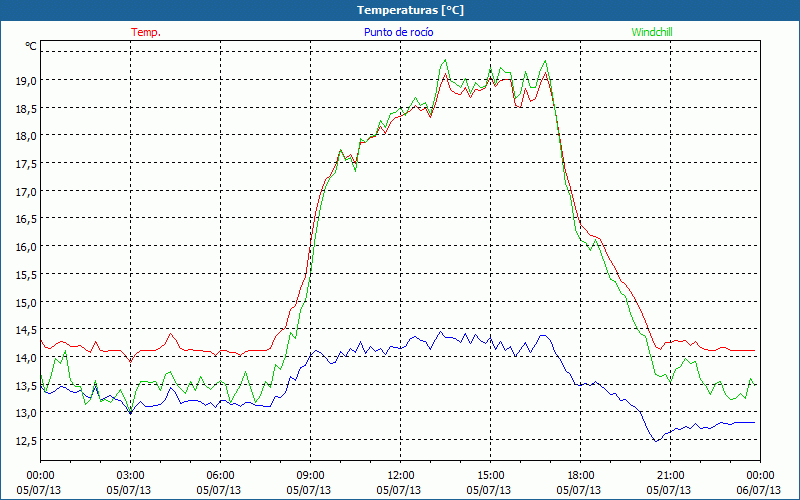800x500 pixels.
Task: Click the 21:00 time axis label
Action: [x=670, y=476]
